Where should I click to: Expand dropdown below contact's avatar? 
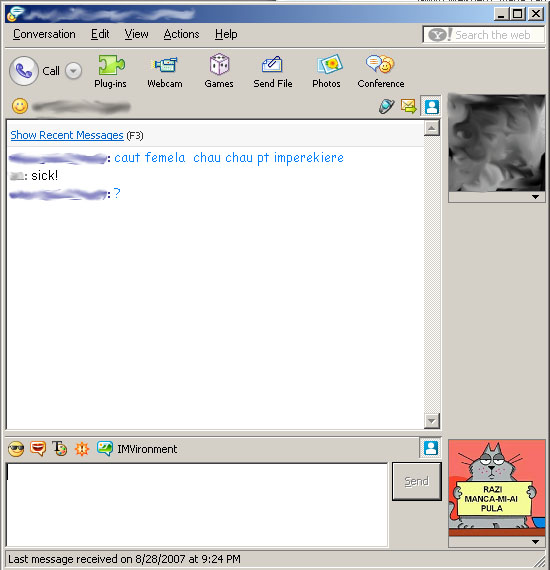tap(535, 197)
